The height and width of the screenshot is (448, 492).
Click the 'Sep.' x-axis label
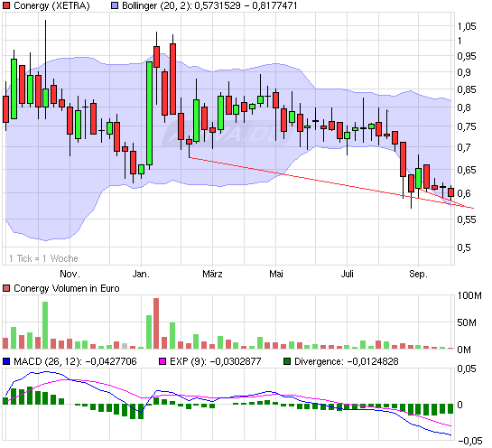coord(418,274)
